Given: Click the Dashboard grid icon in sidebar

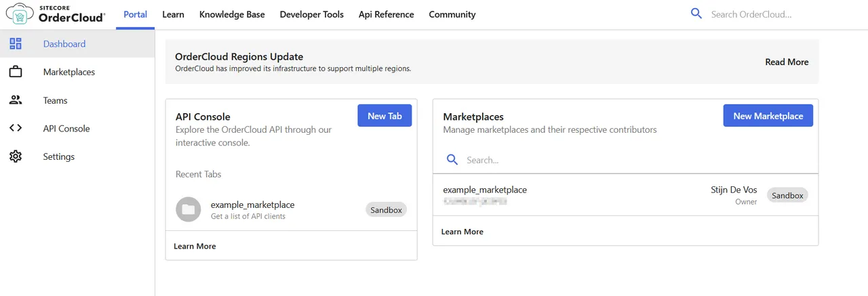Looking at the screenshot, I should pos(16,44).
